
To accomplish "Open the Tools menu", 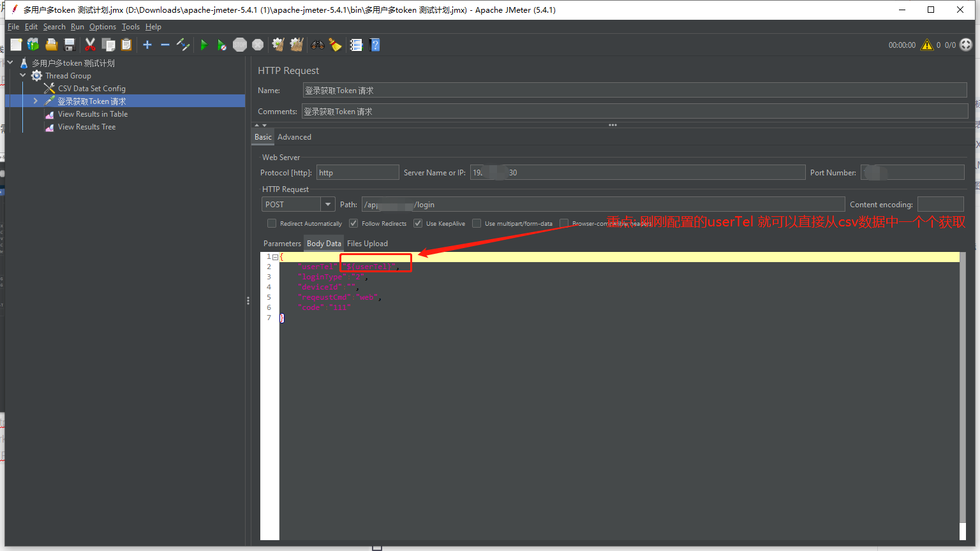I will tap(131, 27).
